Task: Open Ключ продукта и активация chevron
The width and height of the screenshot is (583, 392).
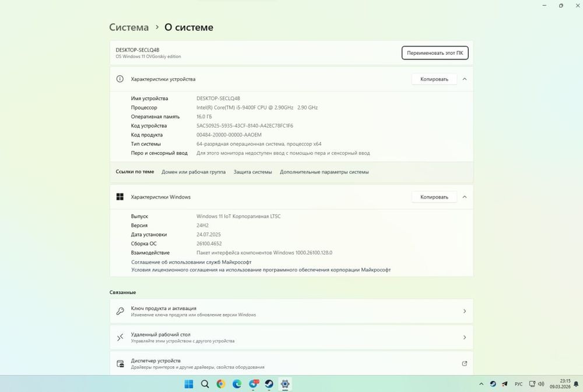Action: click(x=465, y=311)
